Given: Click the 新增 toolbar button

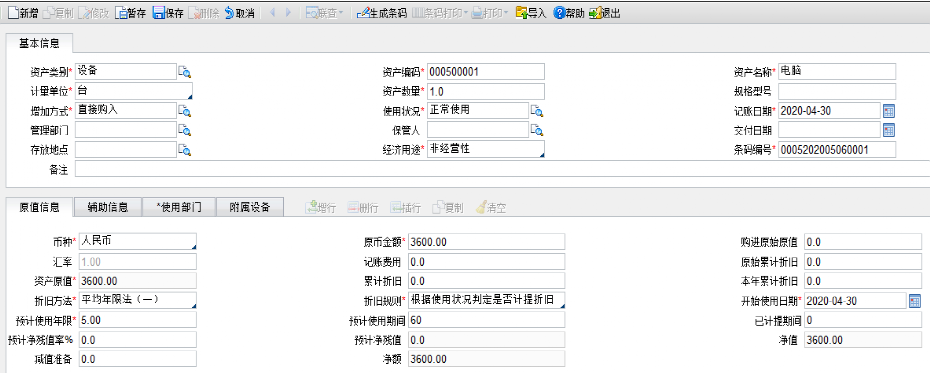Looking at the screenshot, I should (23, 13).
